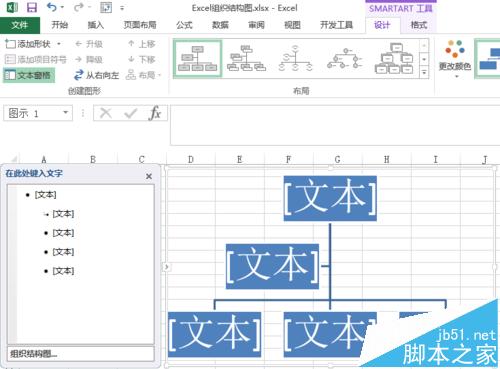Select the second hierarchy layout with name boxes

246,59
